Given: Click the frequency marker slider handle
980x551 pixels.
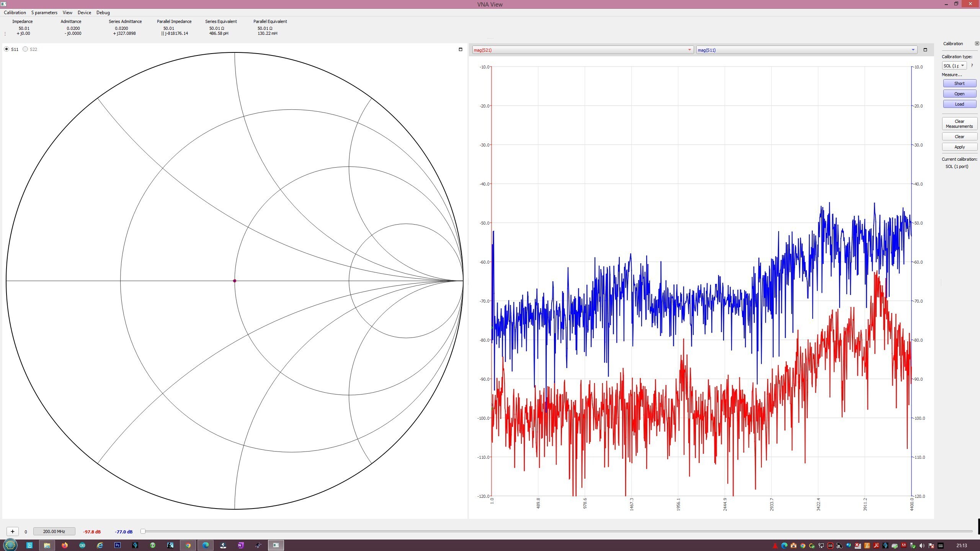Looking at the screenshot, I should [143, 531].
